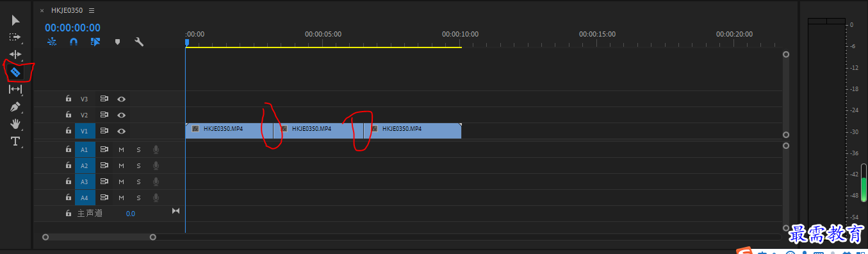
Task: Click ruler at 00:00:05:00
Action: coord(323,34)
